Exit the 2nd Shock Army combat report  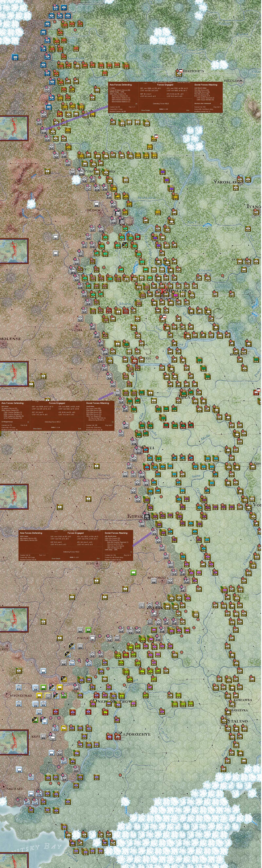[x=188, y=111]
